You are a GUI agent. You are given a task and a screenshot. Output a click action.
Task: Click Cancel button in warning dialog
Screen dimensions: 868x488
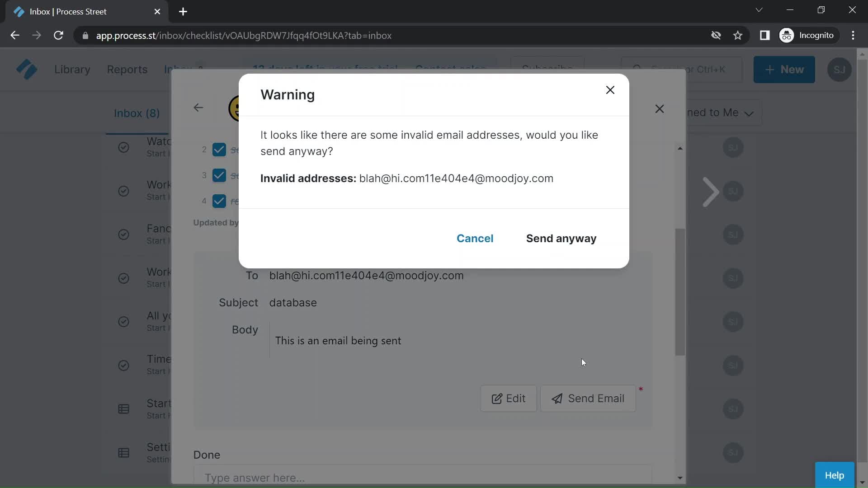point(475,238)
